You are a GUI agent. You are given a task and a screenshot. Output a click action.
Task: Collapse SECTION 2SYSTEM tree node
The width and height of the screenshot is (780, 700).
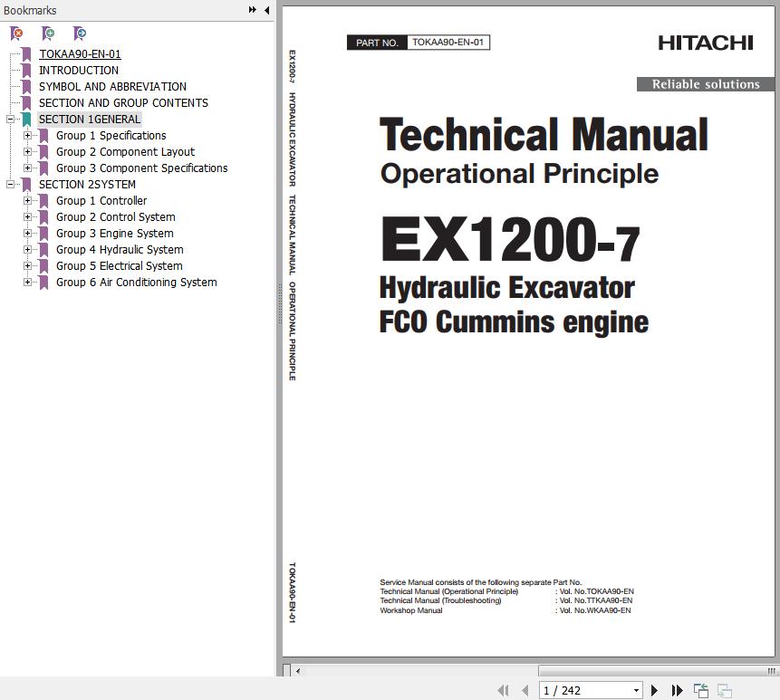point(10,185)
